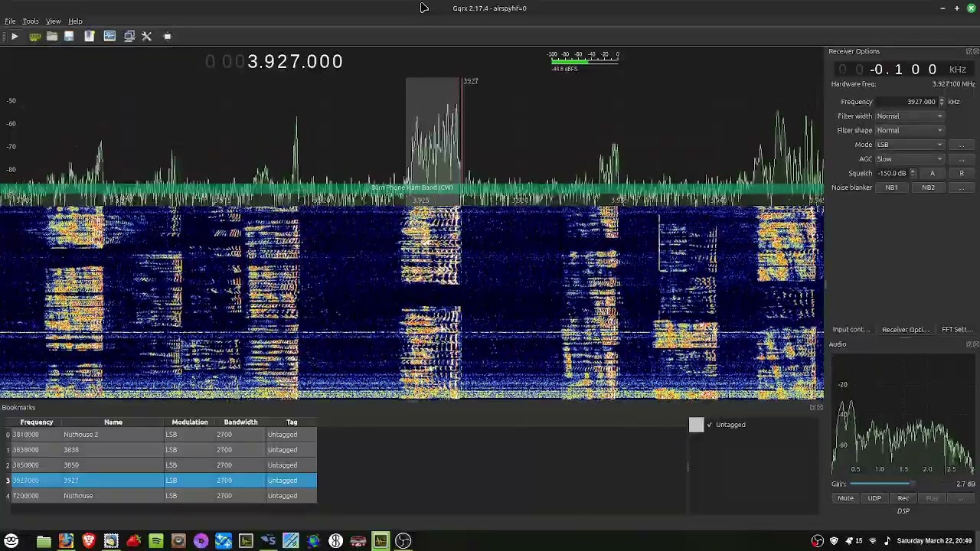Open the Mode dropdown showing LSB

[x=910, y=145]
